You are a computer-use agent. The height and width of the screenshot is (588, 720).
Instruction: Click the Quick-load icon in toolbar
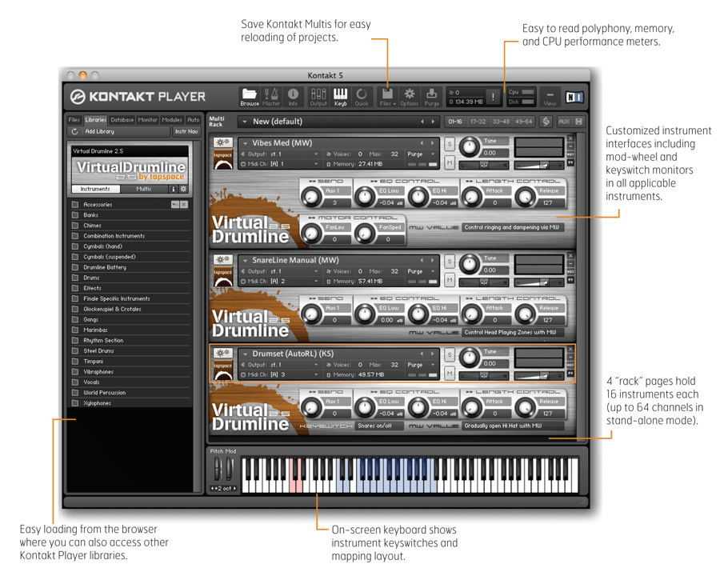362,97
